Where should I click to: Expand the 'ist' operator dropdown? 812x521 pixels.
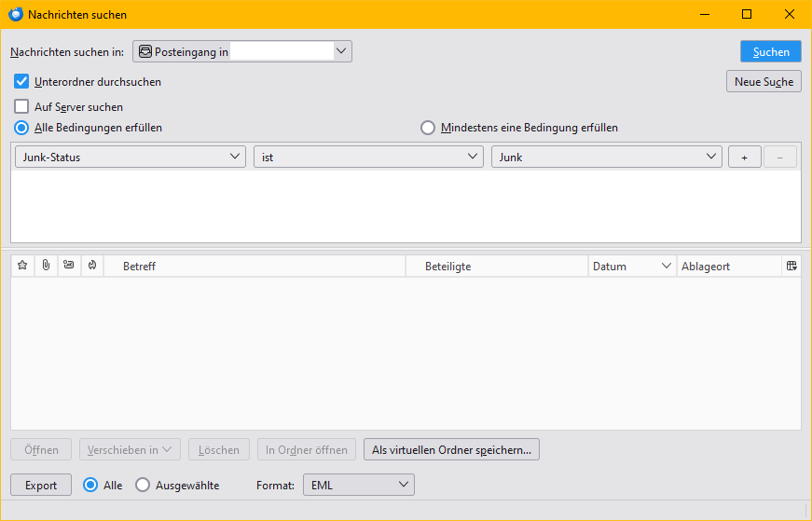click(368, 157)
